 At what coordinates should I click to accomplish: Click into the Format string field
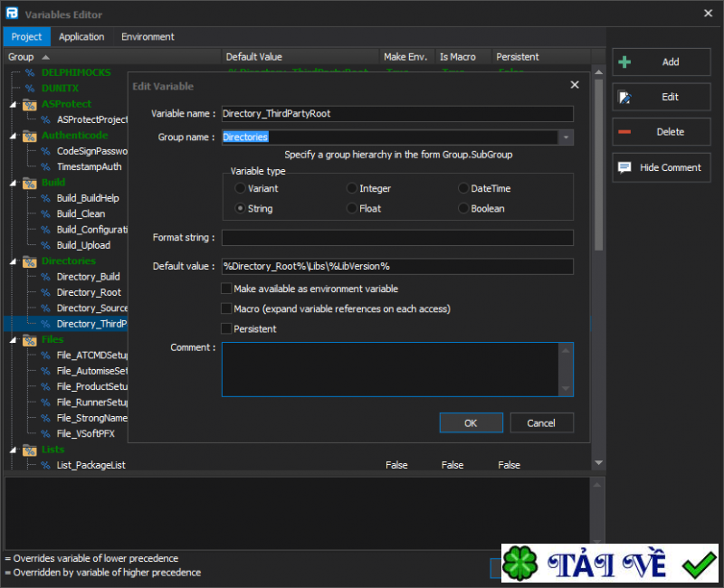click(397, 238)
